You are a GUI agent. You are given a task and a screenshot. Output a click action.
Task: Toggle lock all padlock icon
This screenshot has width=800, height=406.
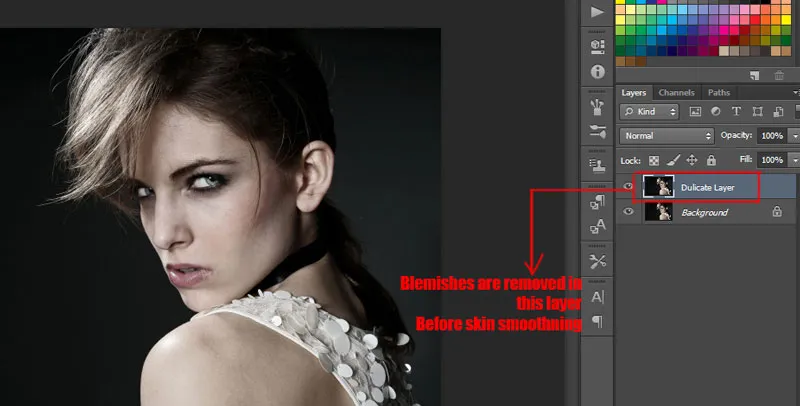click(711, 160)
